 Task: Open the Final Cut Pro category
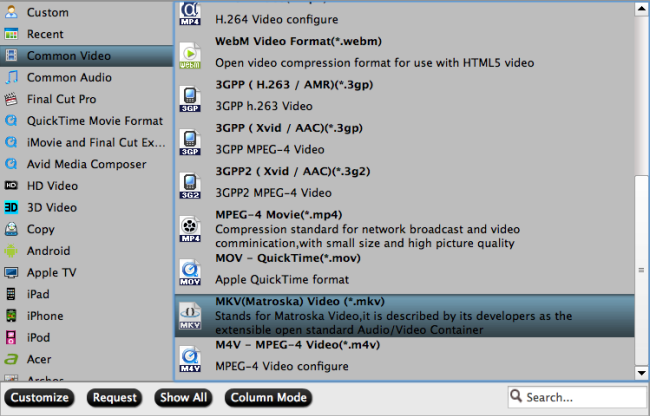[x=86, y=99]
